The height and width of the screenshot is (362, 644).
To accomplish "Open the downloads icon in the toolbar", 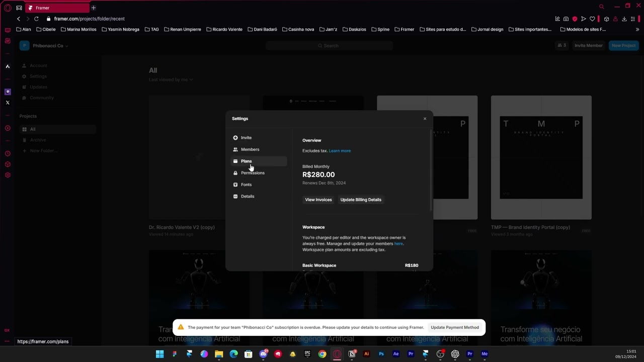I will click(624, 19).
